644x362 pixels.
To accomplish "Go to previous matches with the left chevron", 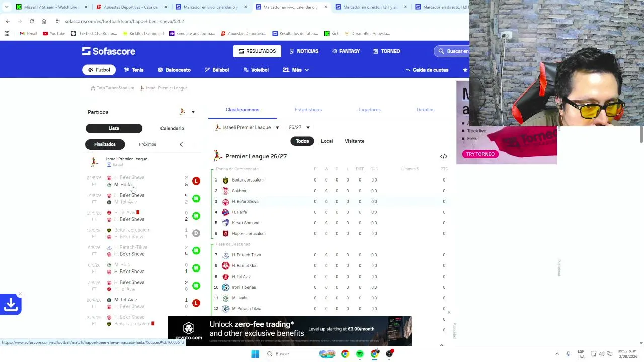I will [181, 144].
